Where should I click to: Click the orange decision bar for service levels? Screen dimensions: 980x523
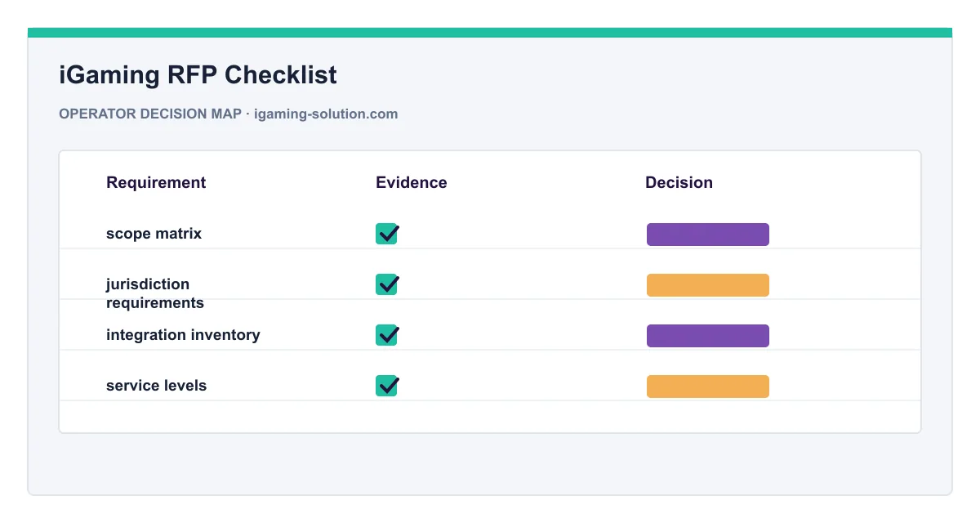click(x=708, y=387)
